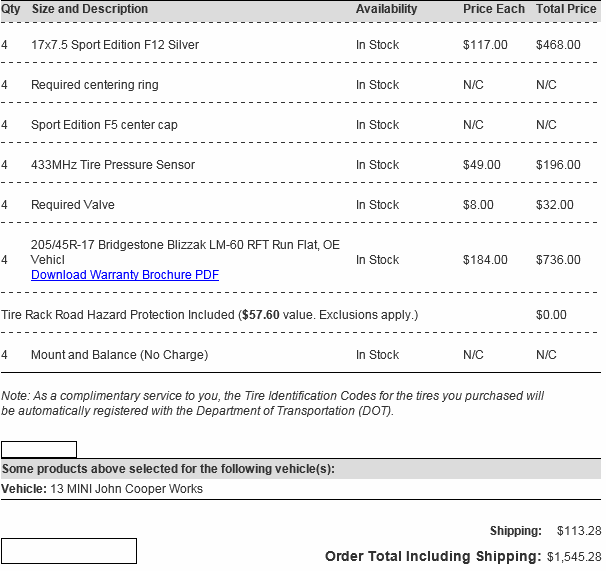Click the 13 MINI John Cooper Works vehicle
The image size is (606, 571).
126,489
